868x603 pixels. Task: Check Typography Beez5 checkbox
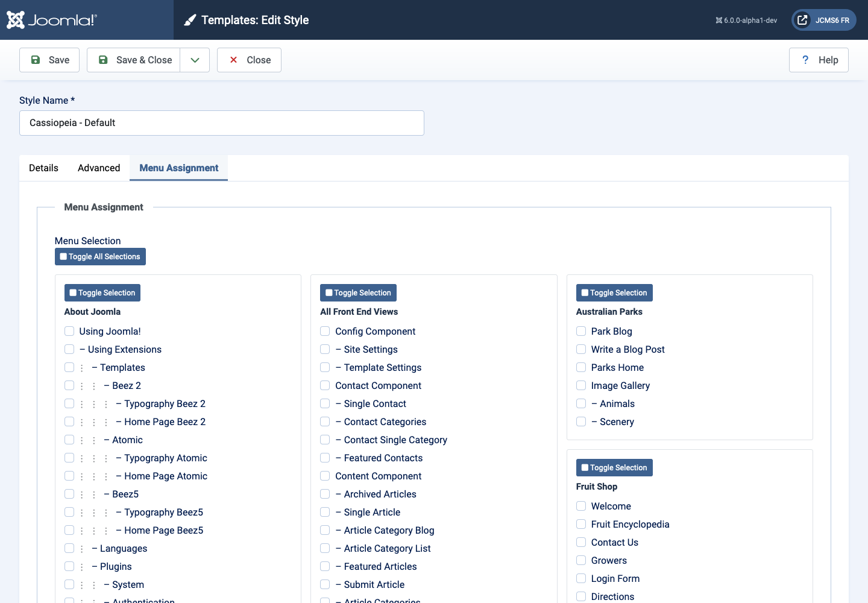pyautogui.click(x=69, y=512)
